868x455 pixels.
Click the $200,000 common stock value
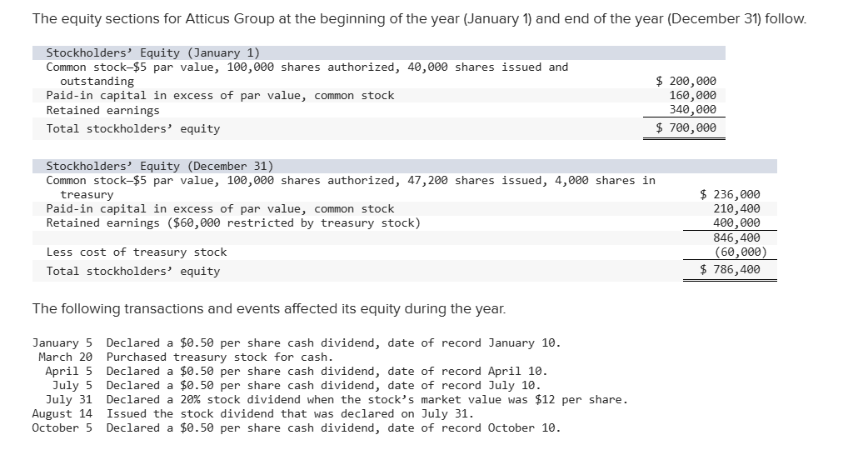point(686,81)
